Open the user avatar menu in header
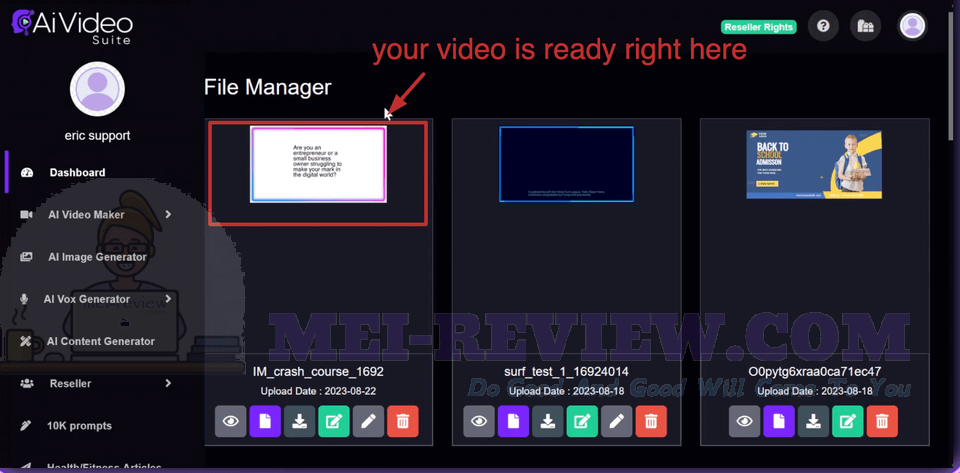 pos(912,26)
